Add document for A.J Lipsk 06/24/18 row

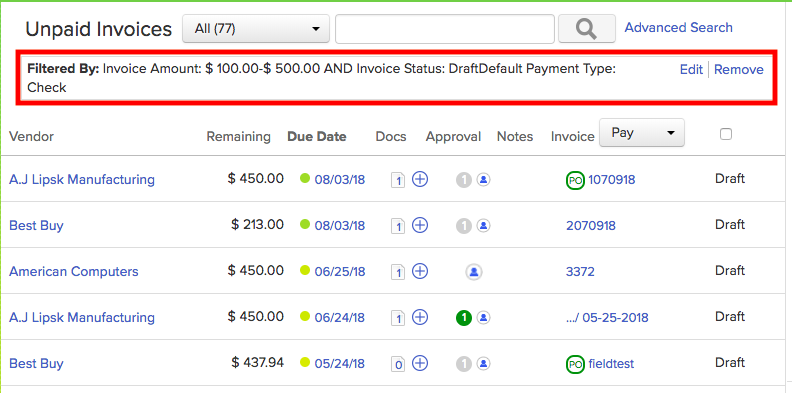click(x=420, y=317)
